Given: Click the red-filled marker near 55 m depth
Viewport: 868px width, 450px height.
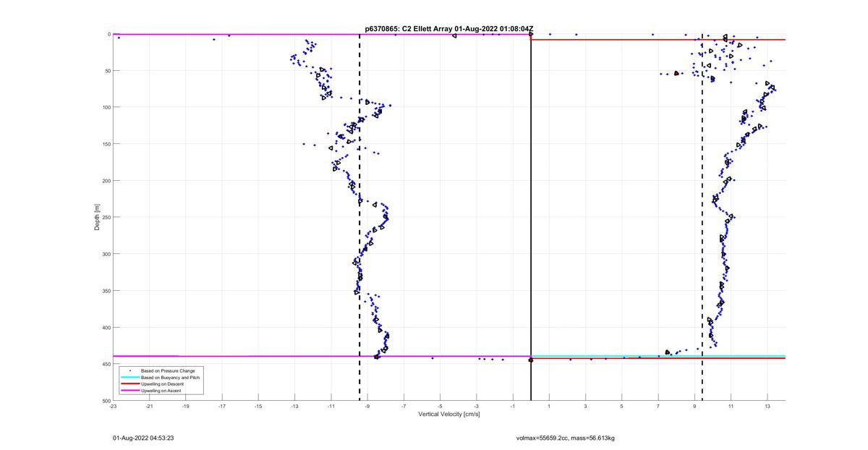Looking at the screenshot, I should pos(676,73).
